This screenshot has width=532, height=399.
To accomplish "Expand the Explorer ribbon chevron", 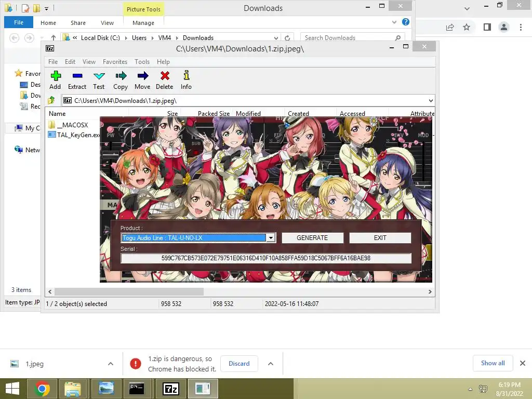I will [x=394, y=22].
